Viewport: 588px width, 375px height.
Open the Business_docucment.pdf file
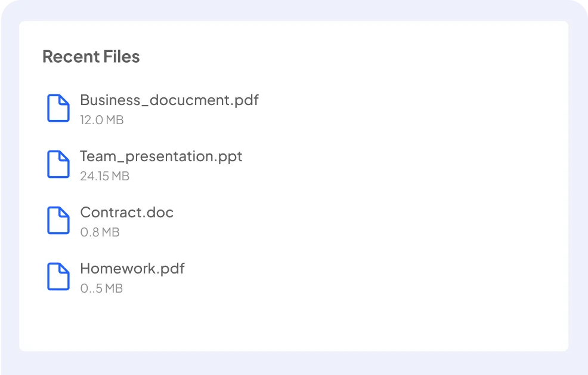169,100
